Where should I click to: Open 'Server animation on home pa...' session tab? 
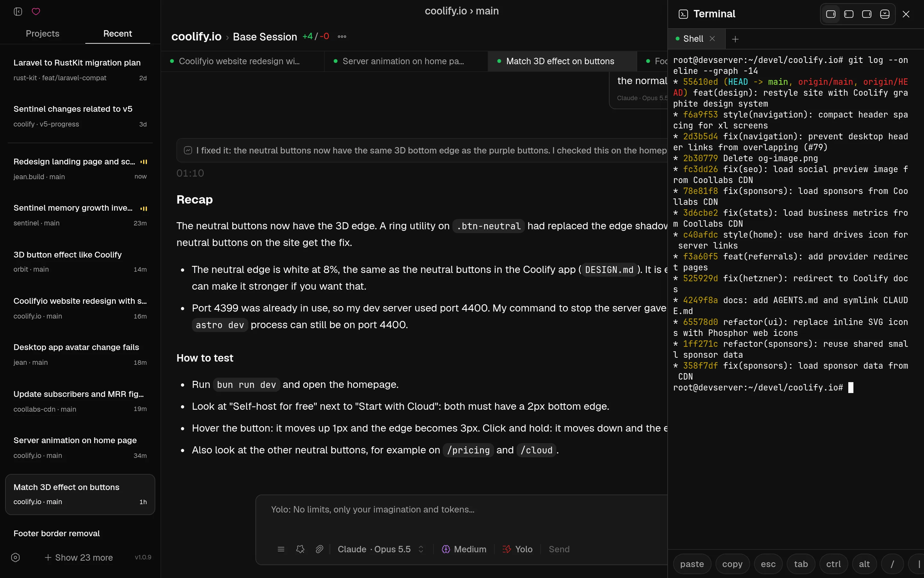406,61
